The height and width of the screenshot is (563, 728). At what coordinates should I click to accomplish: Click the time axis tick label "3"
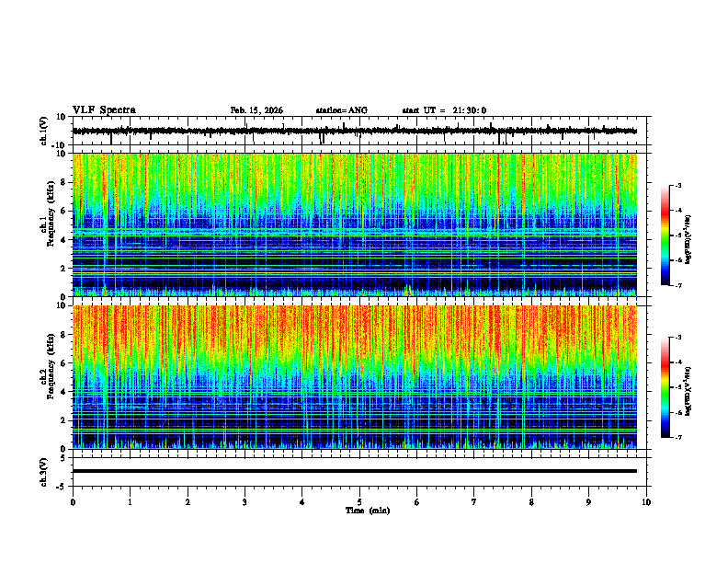(245, 502)
